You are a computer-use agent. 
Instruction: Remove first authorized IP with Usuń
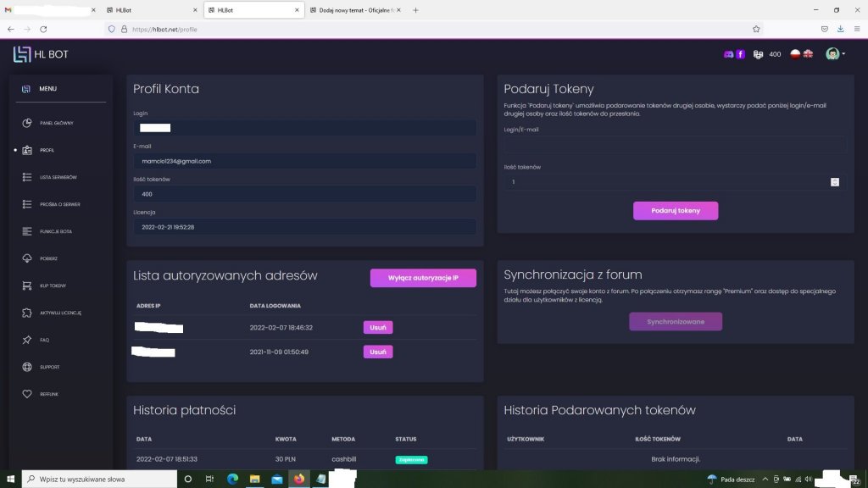[378, 327]
